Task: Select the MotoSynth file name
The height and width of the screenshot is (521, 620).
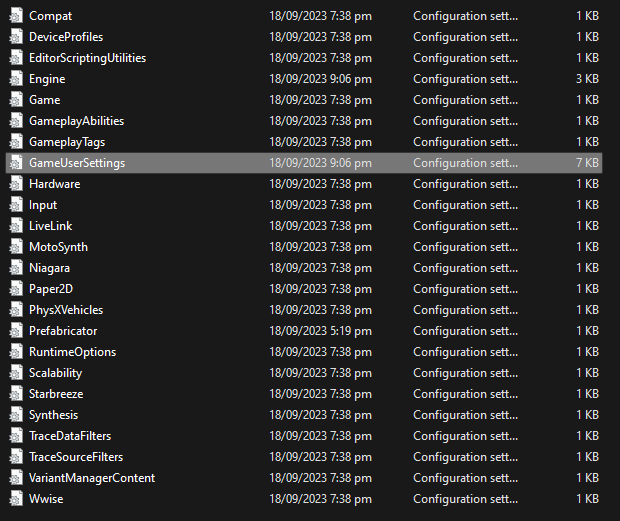Action: 58,247
